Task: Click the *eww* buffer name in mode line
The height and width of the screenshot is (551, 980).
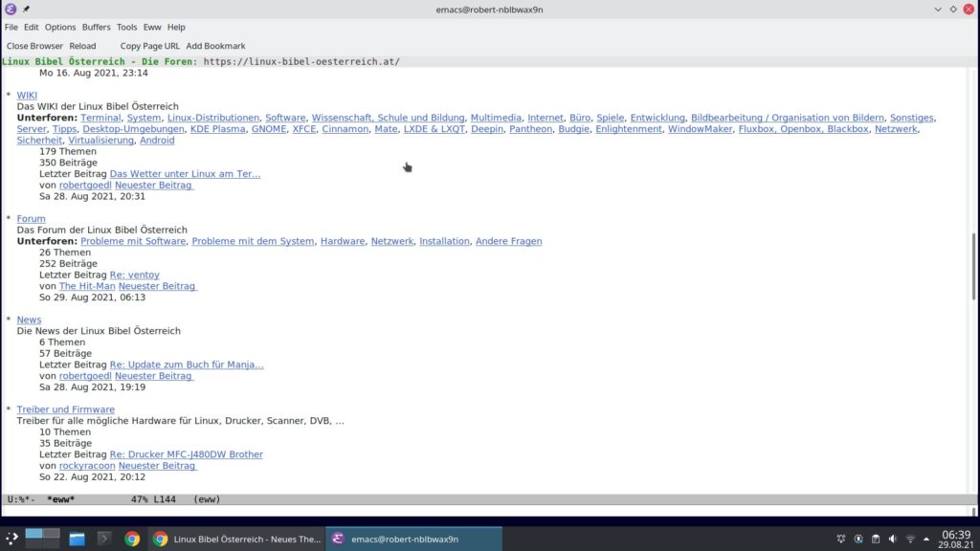Action: [60, 499]
